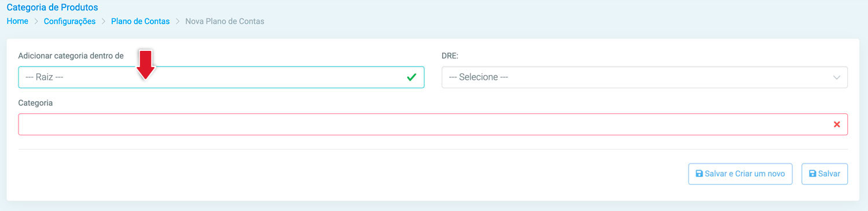Click the Nova Plano de Contas breadcrumb text
868x211 pixels.
pos(225,21)
